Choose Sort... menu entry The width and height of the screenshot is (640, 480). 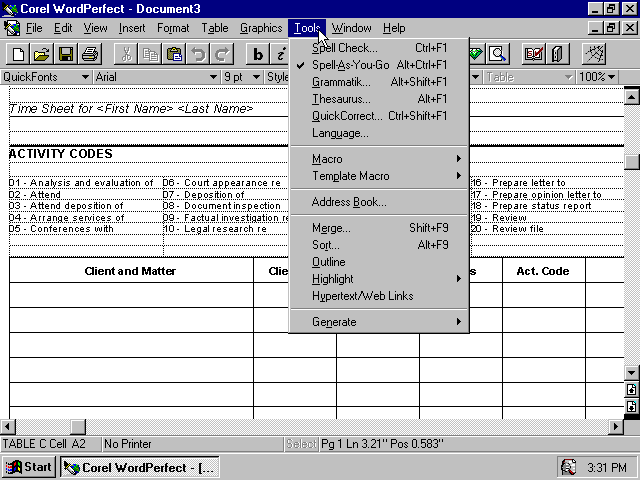coord(379,244)
